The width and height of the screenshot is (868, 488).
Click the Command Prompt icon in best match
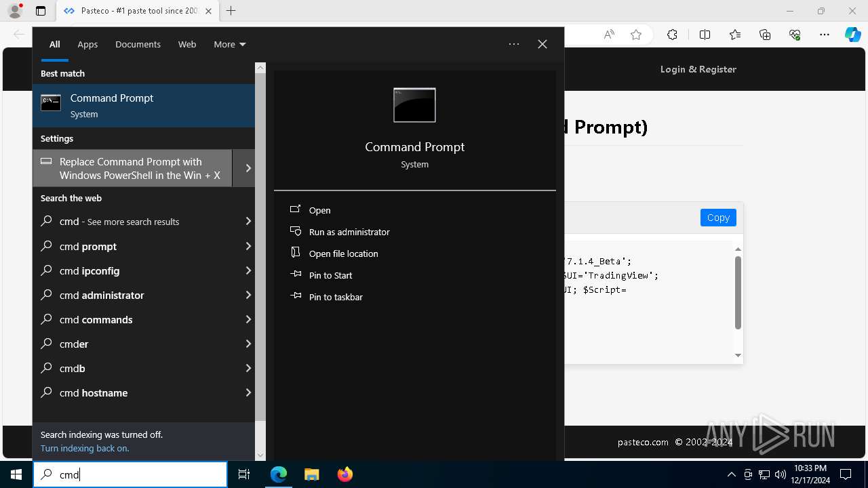point(51,103)
